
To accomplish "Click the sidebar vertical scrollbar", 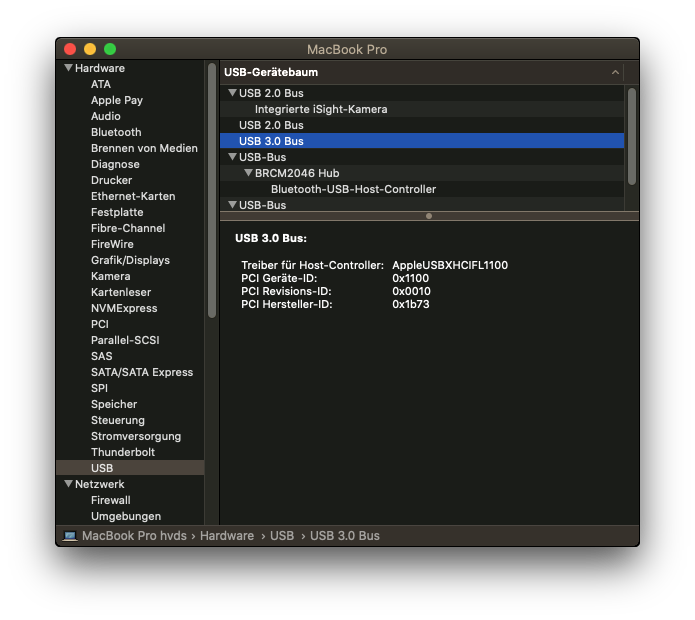I will [212, 191].
